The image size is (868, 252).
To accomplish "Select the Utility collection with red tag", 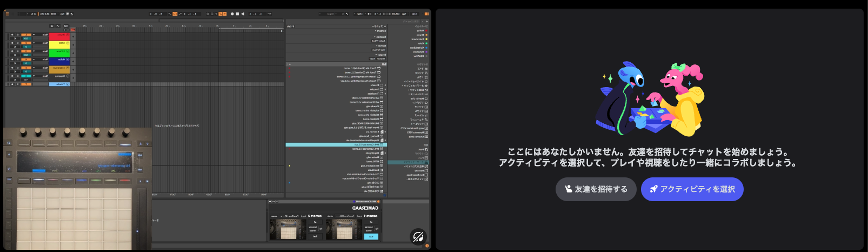I will (420, 31).
